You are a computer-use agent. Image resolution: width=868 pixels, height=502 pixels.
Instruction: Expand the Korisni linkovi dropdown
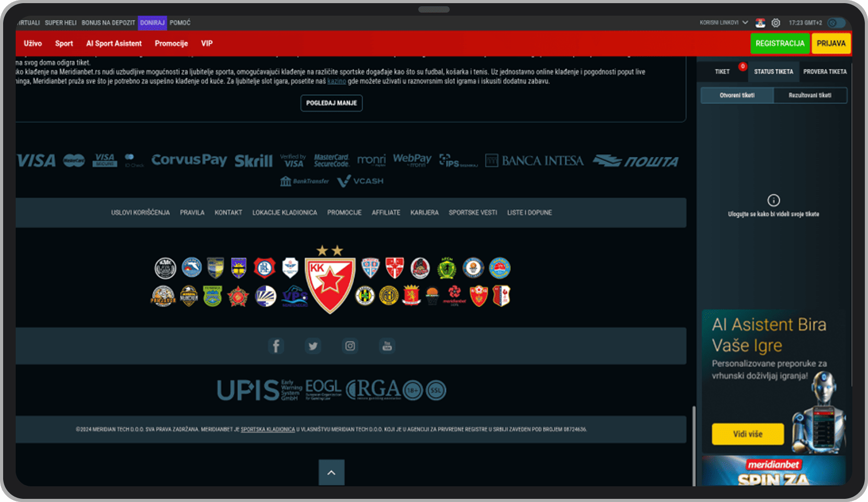point(724,23)
